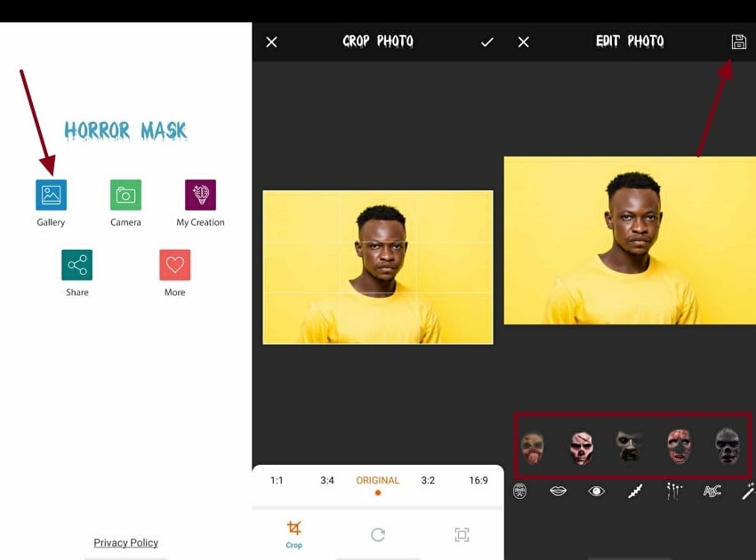The image size is (756, 560).
Task: Apply the red bloody face mask
Action: click(679, 446)
